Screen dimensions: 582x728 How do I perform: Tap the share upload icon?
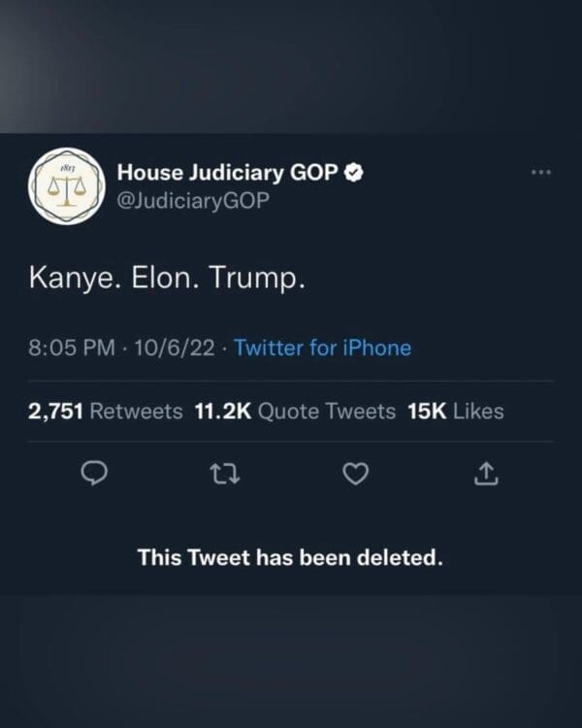pos(487,474)
